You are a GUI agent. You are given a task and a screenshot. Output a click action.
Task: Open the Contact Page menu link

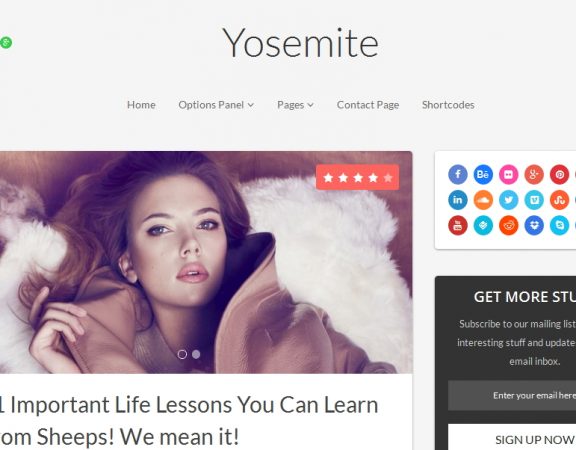click(368, 105)
